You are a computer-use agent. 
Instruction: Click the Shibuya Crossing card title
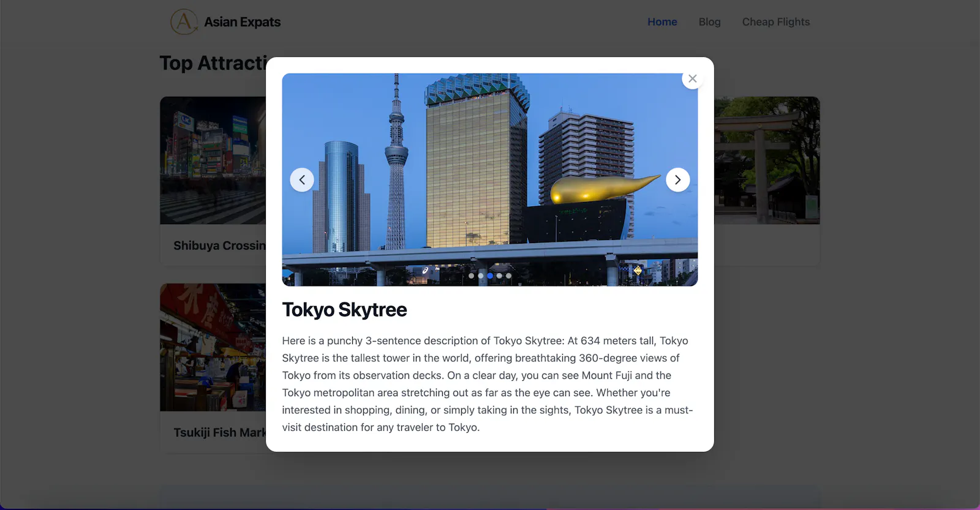tap(219, 246)
